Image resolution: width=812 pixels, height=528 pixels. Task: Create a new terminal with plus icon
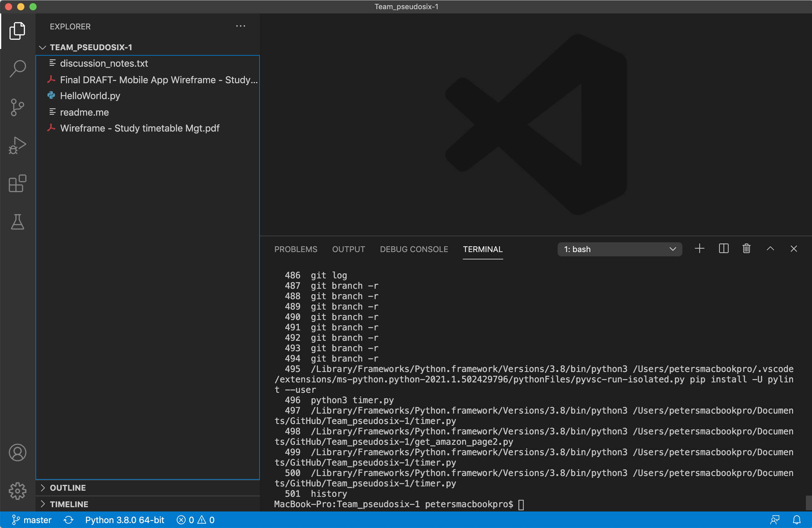[699, 249]
